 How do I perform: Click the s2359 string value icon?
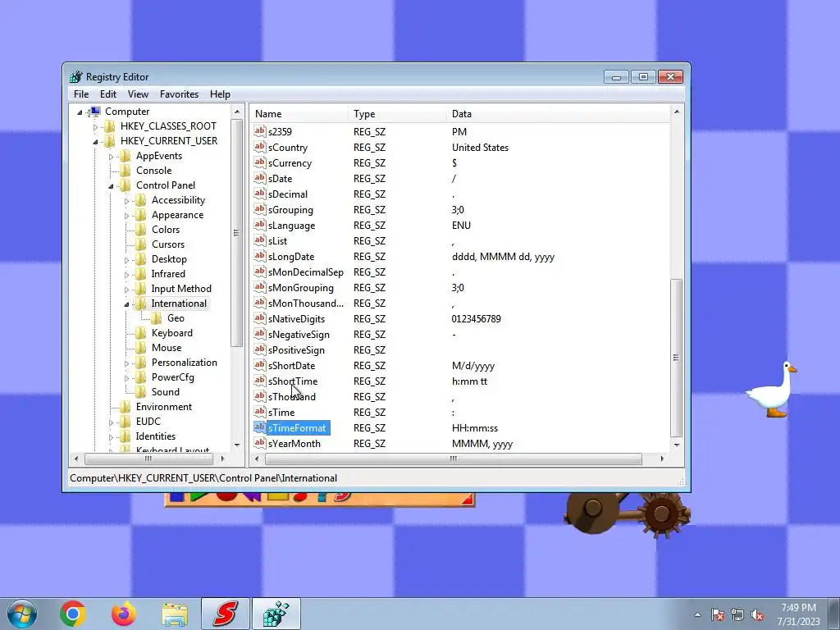[x=260, y=131]
